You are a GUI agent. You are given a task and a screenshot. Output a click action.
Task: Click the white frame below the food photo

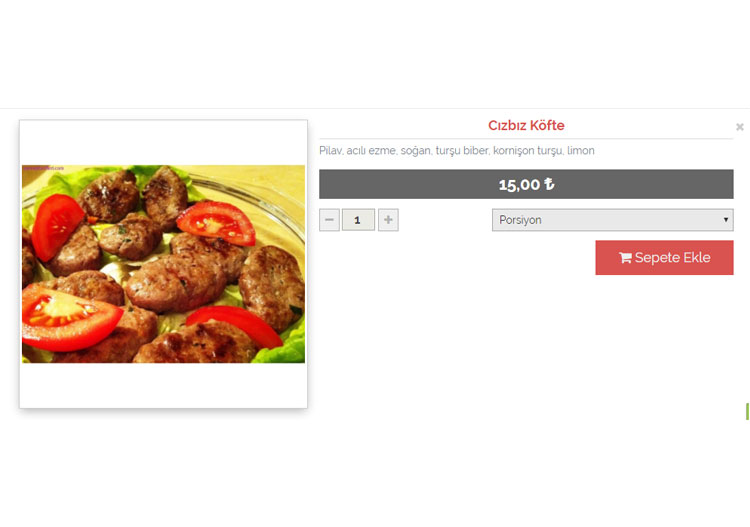click(x=163, y=385)
